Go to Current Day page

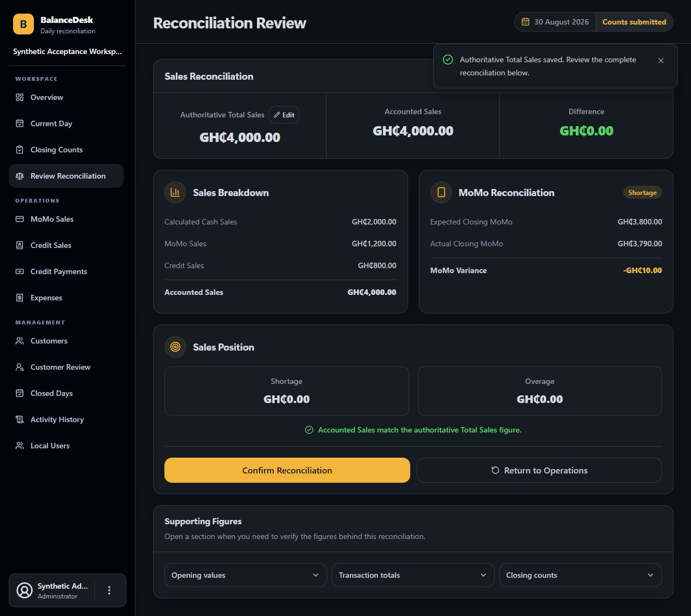pos(66,123)
